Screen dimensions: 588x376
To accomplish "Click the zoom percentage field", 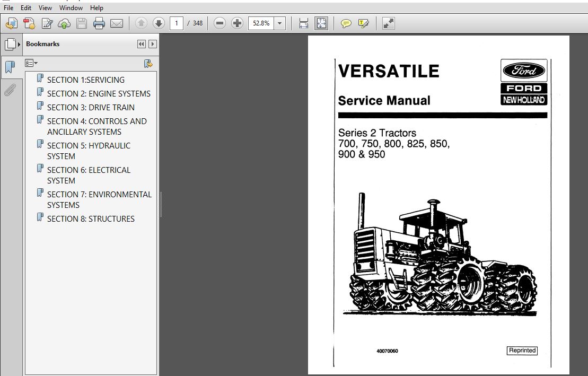I will click(x=261, y=23).
